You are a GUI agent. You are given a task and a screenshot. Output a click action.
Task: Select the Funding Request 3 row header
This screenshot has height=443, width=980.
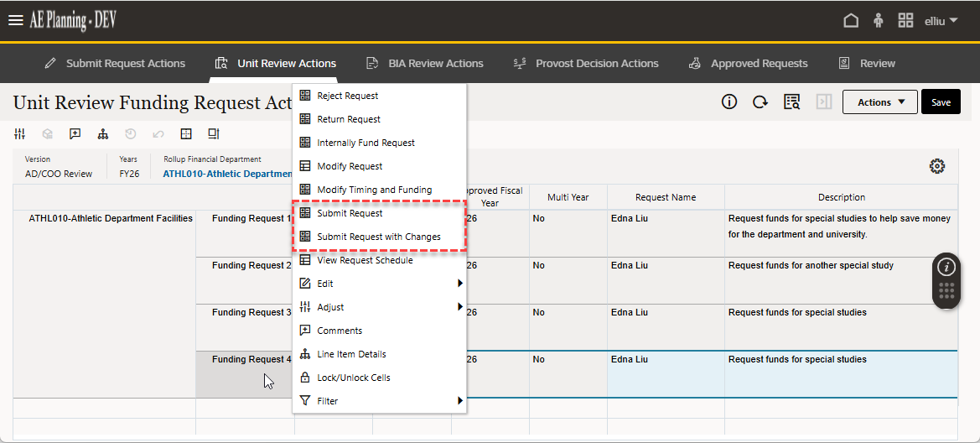[245, 327]
